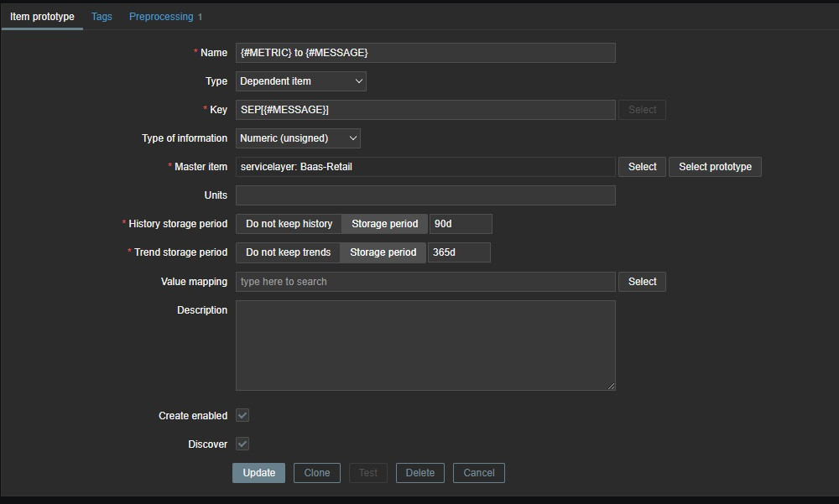The height and width of the screenshot is (504, 839).
Task: Click the Master item field
Action: point(425,167)
